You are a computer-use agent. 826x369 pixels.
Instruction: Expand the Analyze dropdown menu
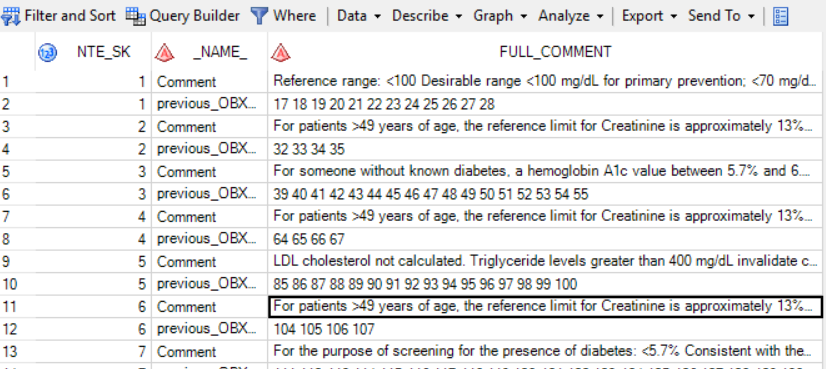[x=571, y=16]
